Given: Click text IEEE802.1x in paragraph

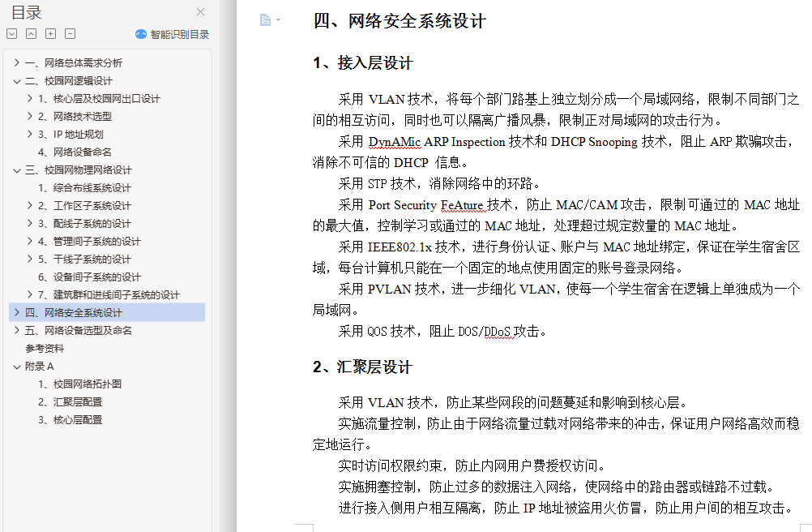Looking at the screenshot, I should pos(400,247).
